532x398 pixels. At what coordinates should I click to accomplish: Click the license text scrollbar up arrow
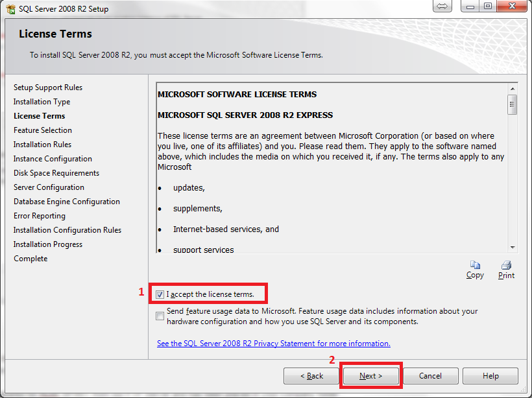coord(513,89)
